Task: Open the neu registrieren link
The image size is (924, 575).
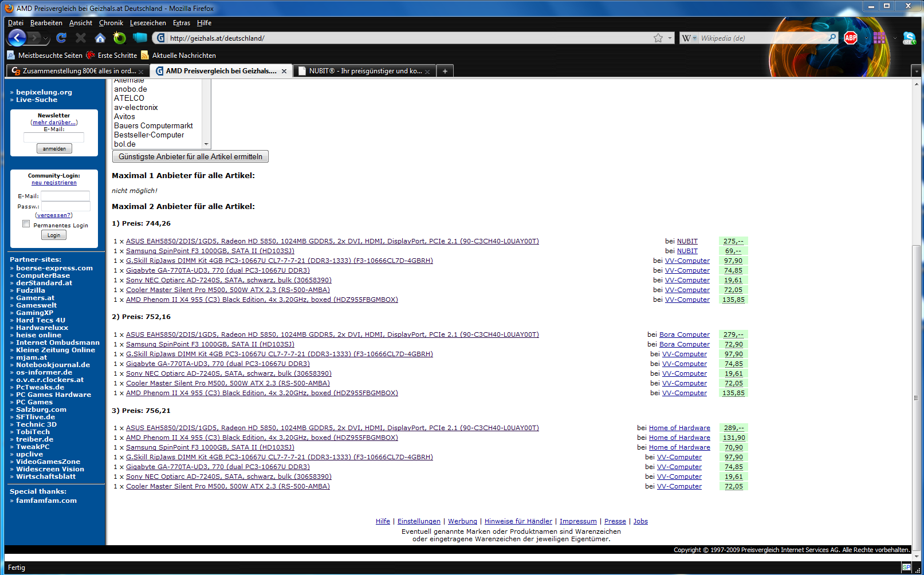Action: pos(54,183)
